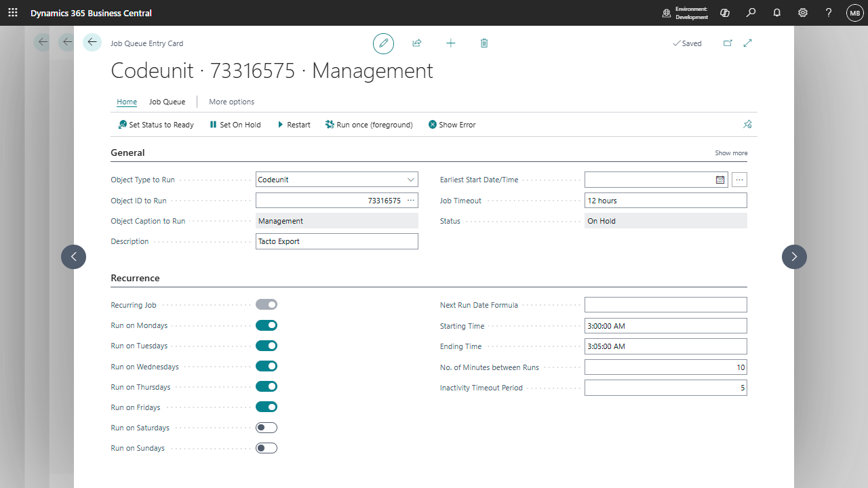Image resolution: width=868 pixels, height=488 pixels.
Task: Click Set On Hold action
Action: pos(235,125)
